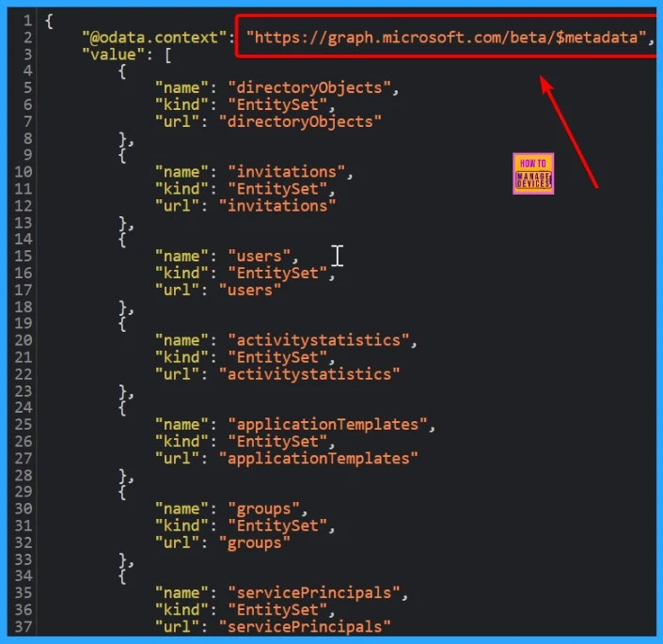The height and width of the screenshot is (644, 663).
Task: Click the opening brace on line 1
Action: click(x=49, y=21)
